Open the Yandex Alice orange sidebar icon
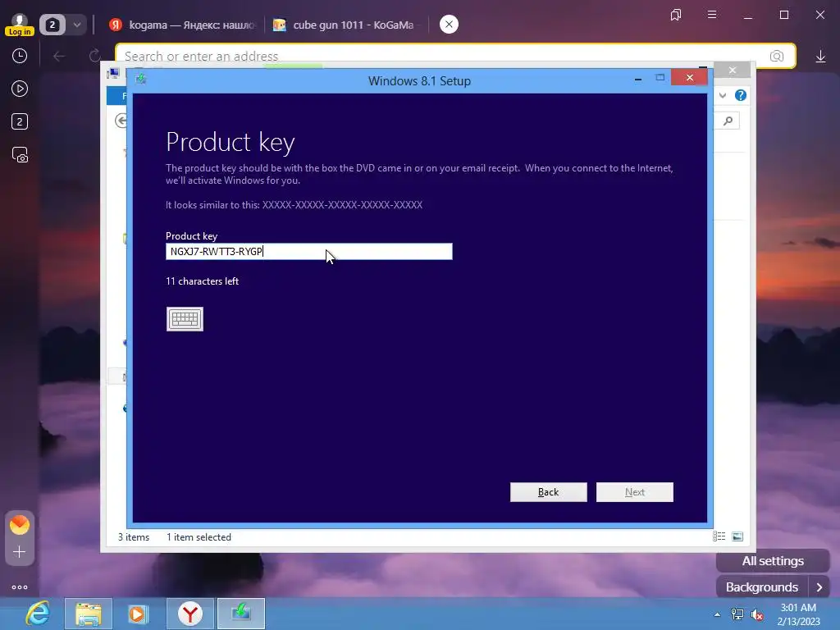The width and height of the screenshot is (840, 630). point(20,524)
